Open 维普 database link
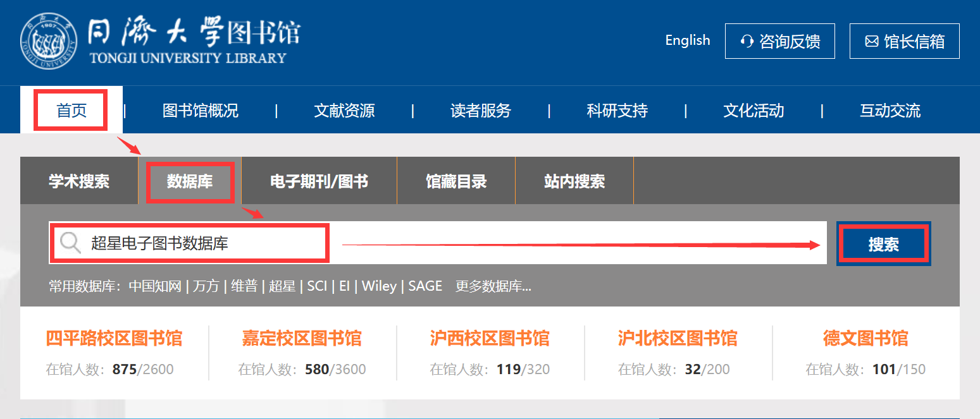 [244, 286]
